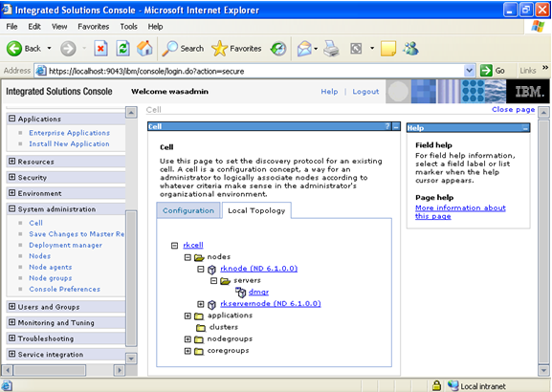Click More information about this page
552x392 pixels.
click(460, 212)
